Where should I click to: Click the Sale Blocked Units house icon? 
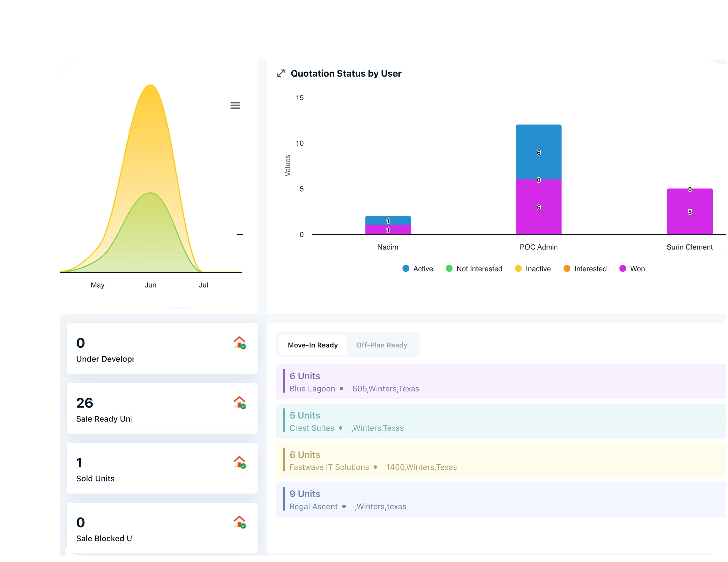(x=239, y=522)
